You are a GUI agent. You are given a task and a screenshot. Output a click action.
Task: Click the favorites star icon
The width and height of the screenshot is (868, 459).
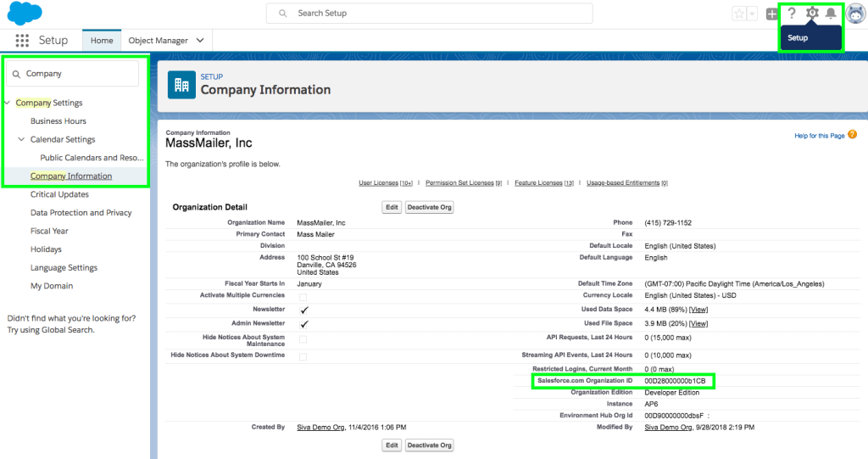(739, 14)
